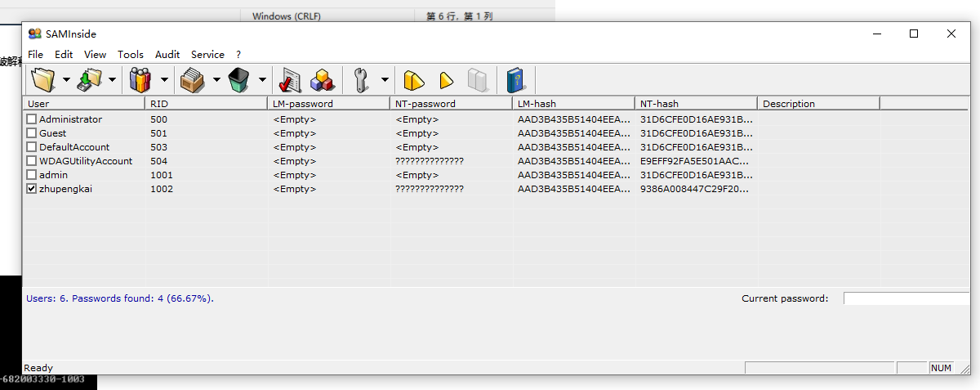Click the grayed-out stop attack icon
980x390 pixels.
(x=477, y=80)
